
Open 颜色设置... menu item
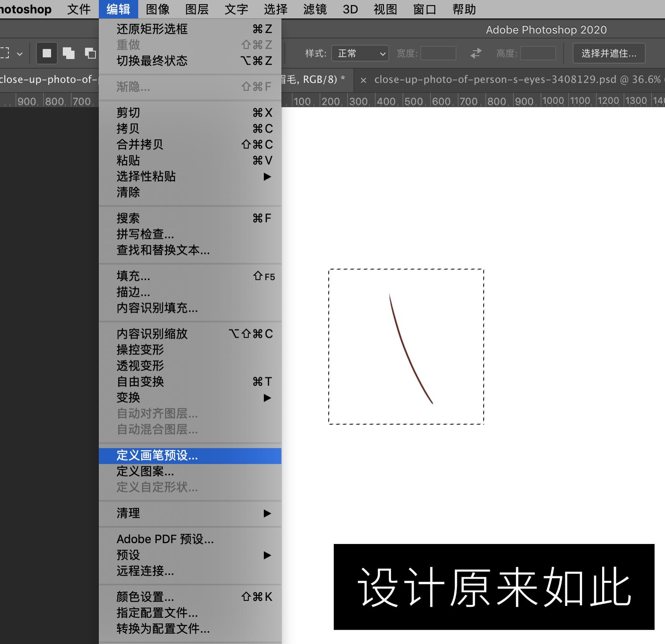tap(190, 597)
